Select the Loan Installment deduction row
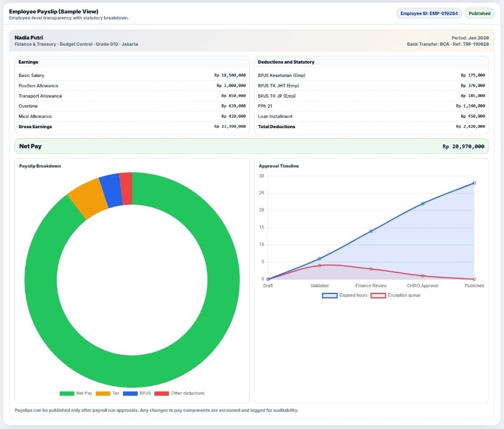Image resolution: width=504 pixels, height=429 pixels. point(371,116)
